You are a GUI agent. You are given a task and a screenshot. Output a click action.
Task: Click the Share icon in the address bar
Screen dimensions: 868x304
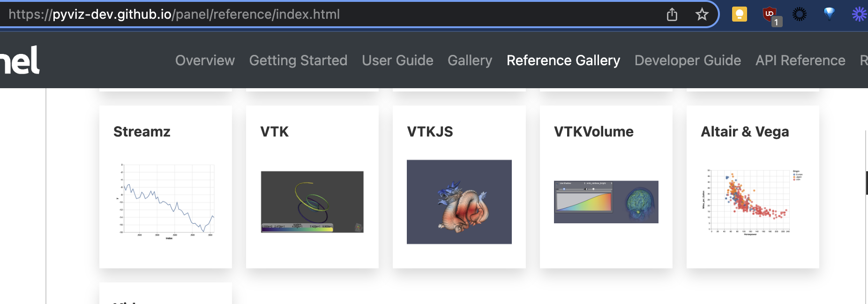672,15
